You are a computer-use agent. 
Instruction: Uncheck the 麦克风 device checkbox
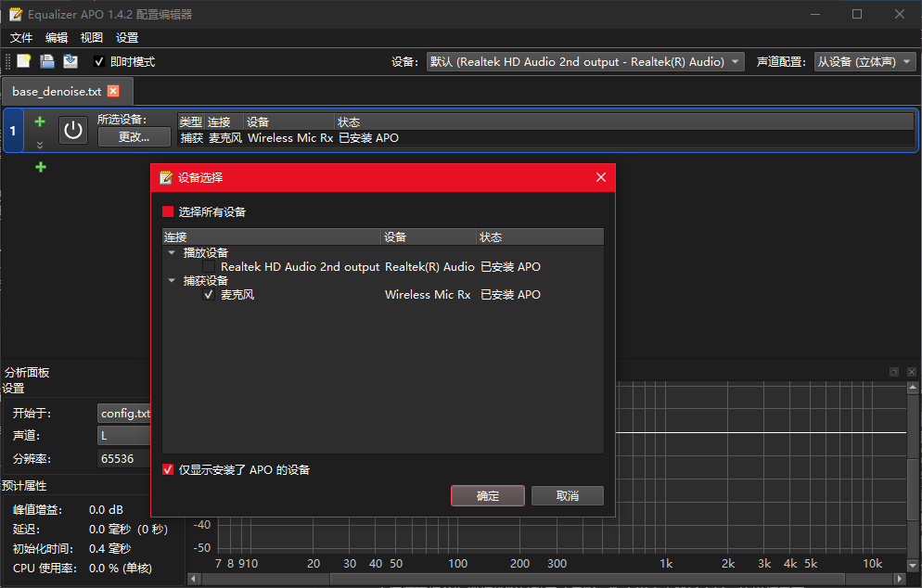click(x=209, y=295)
